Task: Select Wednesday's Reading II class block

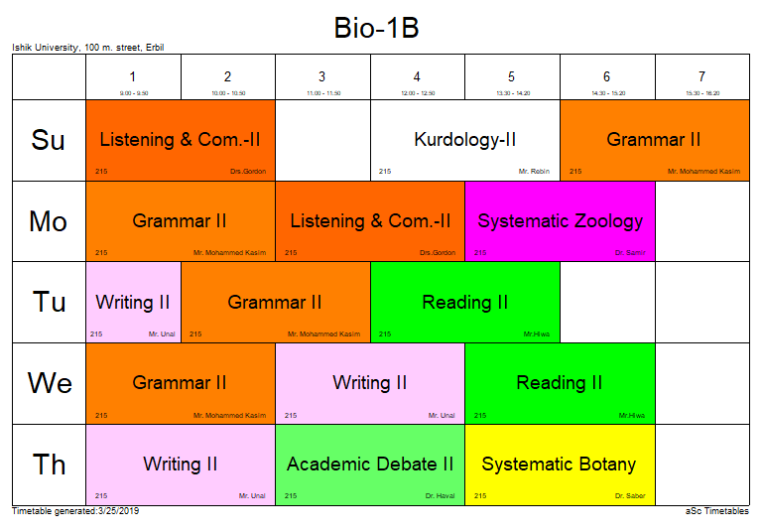Action: [560, 383]
